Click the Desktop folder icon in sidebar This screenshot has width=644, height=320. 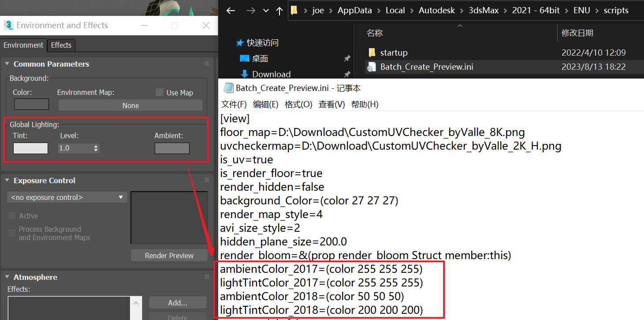[x=244, y=58]
